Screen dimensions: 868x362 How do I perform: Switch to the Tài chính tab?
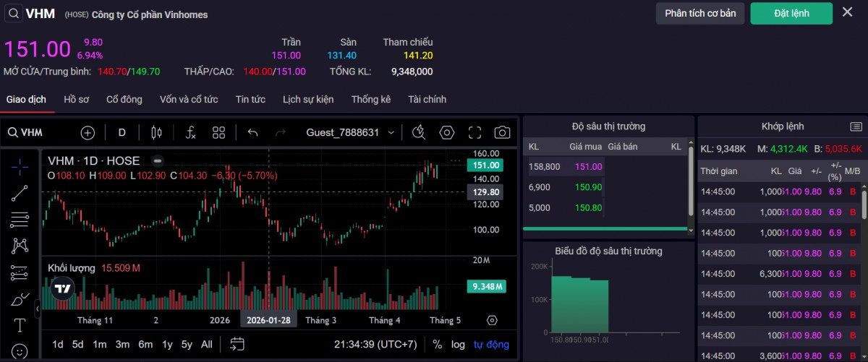click(427, 99)
